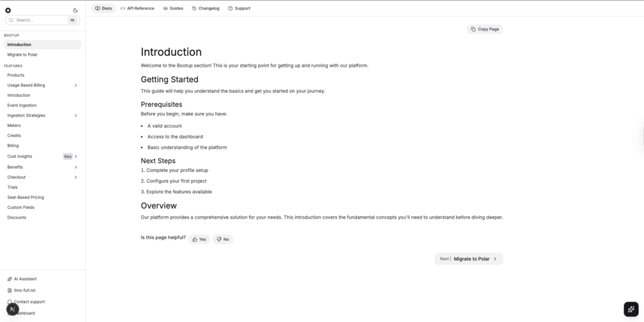This screenshot has height=322, width=644.
Task: Click the Polar logo icon
Action: [8, 10]
